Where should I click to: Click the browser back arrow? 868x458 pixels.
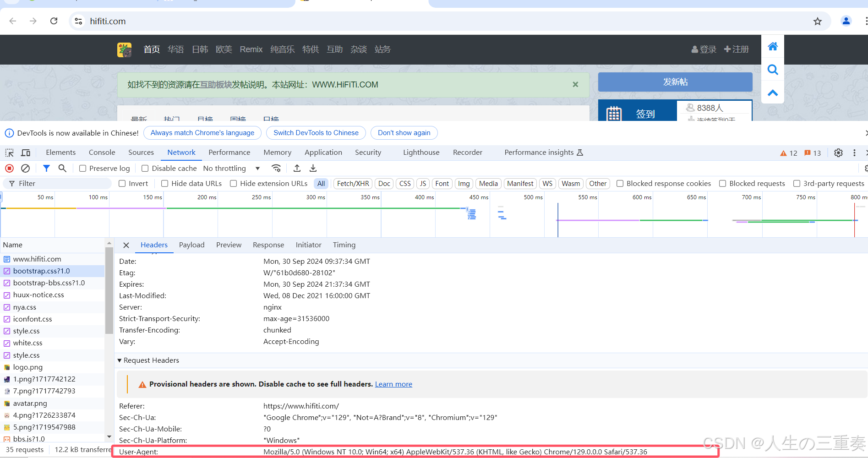coord(13,21)
